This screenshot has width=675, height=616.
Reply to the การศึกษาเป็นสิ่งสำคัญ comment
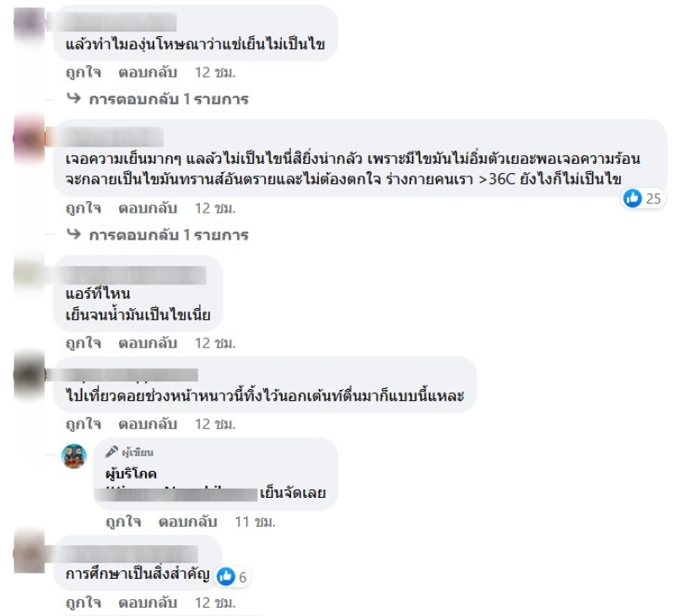(x=148, y=602)
